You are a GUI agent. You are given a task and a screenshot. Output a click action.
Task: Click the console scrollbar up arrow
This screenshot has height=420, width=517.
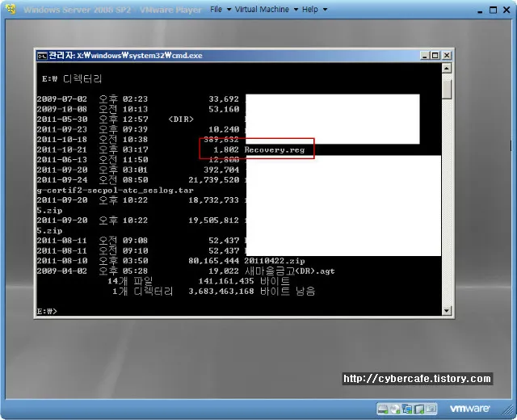coord(447,68)
